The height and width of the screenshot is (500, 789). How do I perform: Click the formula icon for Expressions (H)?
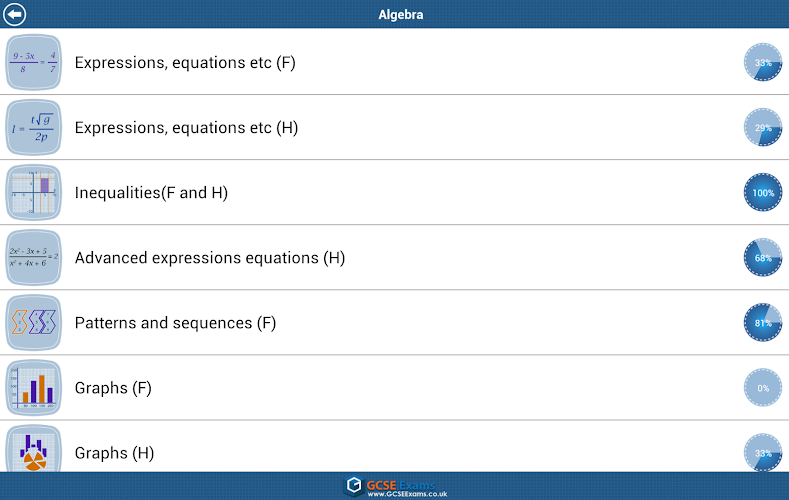point(34,127)
